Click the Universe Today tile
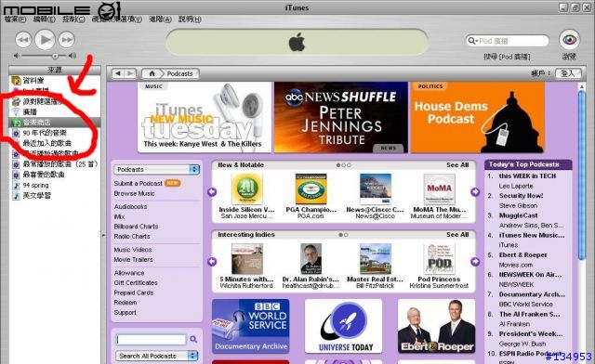Viewport: 595px width, 364px height. point(343,326)
